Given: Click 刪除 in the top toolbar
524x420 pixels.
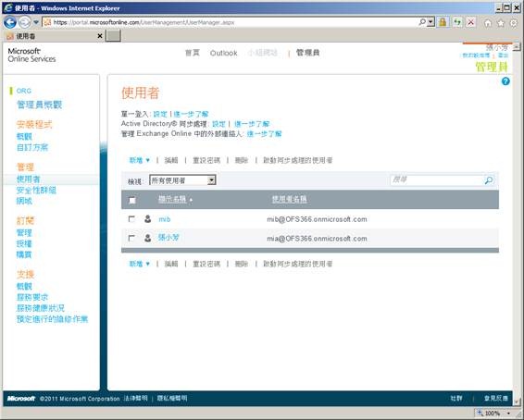Looking at the screenshot, I should pos(242,160).
